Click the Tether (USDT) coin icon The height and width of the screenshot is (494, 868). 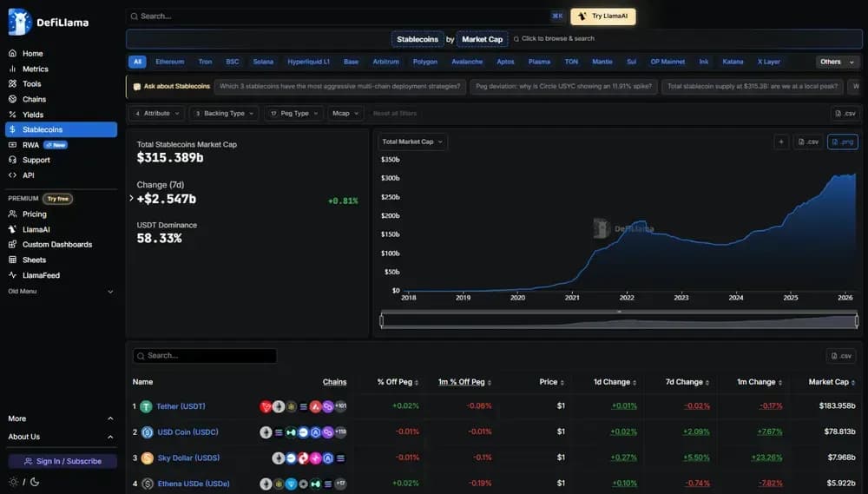coord(146,406)
